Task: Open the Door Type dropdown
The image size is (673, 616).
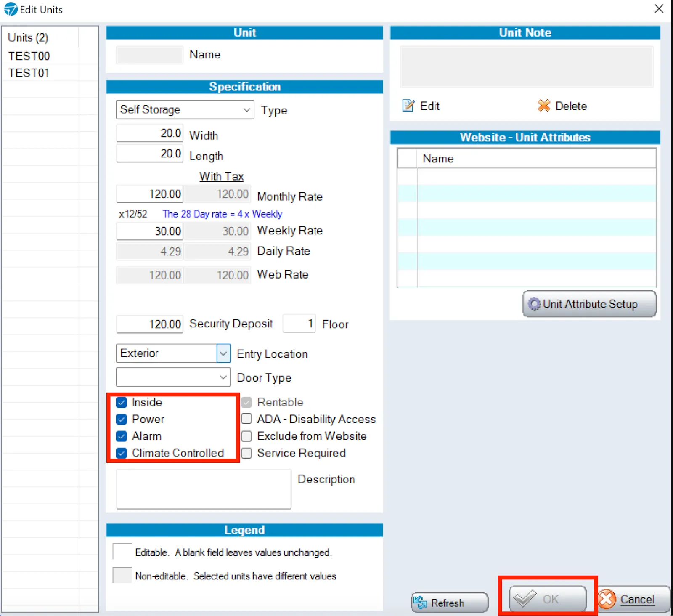Action: point(173,377)
